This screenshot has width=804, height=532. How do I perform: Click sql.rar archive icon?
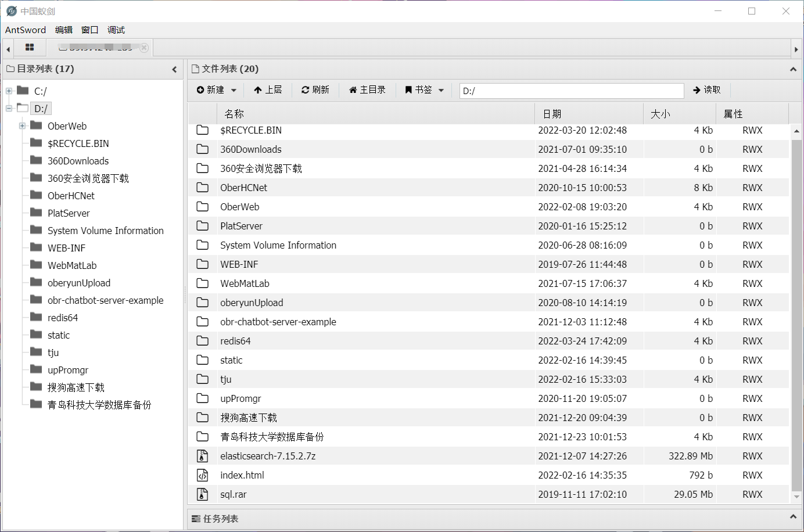point(202,494)
